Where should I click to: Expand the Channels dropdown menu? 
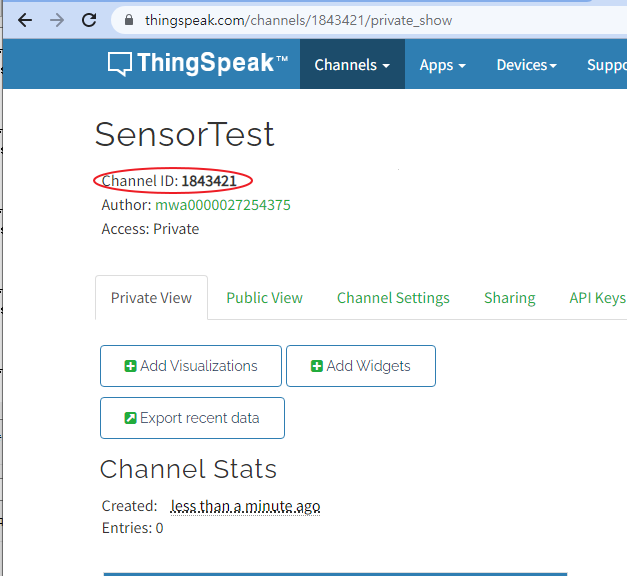[352, 64]
